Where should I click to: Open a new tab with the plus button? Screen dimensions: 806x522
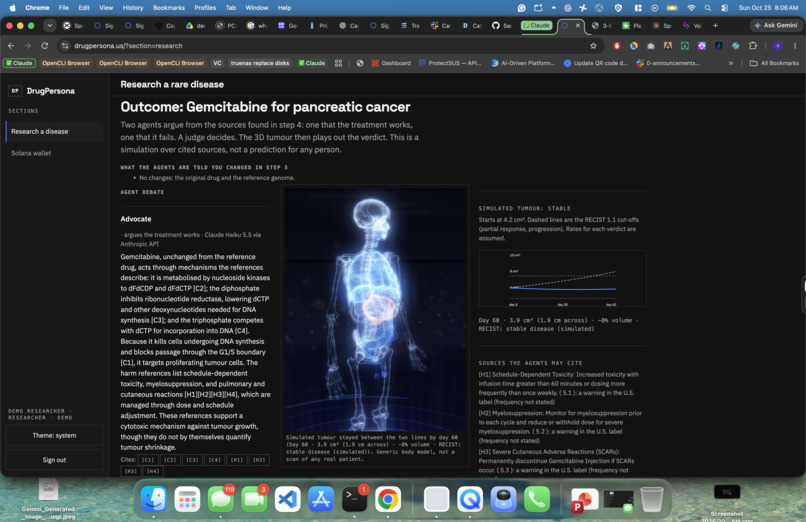pos(715,25)
